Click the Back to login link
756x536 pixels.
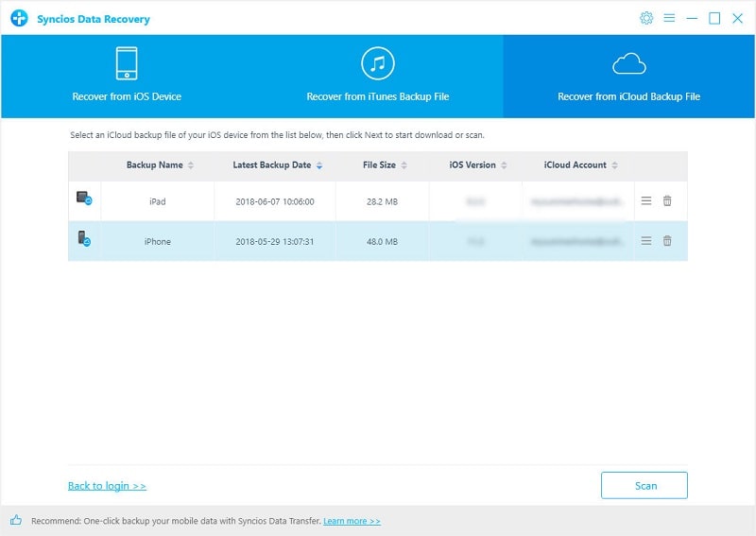click(x=107, y=486)
